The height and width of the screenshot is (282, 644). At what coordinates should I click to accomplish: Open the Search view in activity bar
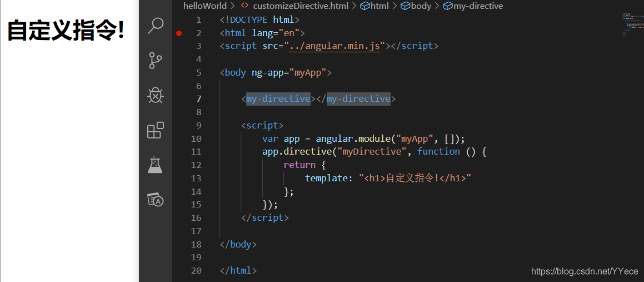click(156, 26)
